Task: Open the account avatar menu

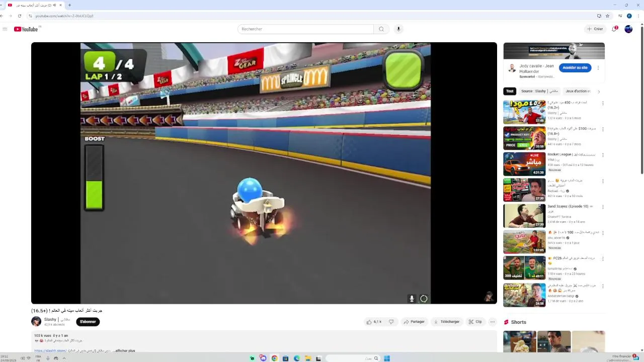Action: point(628,29)
